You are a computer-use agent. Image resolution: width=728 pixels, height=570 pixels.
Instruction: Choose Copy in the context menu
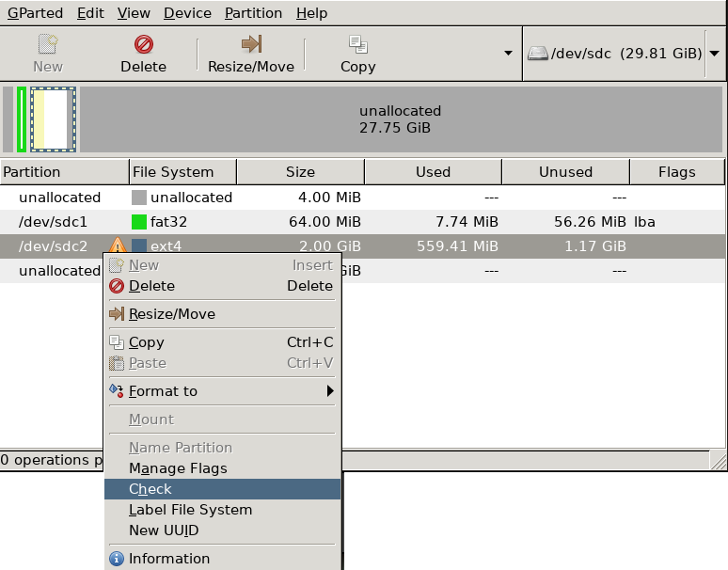click(222, 342)
